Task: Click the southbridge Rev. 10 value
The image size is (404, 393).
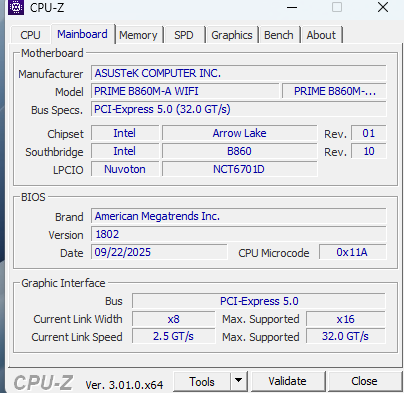Action: pos(369,151)
